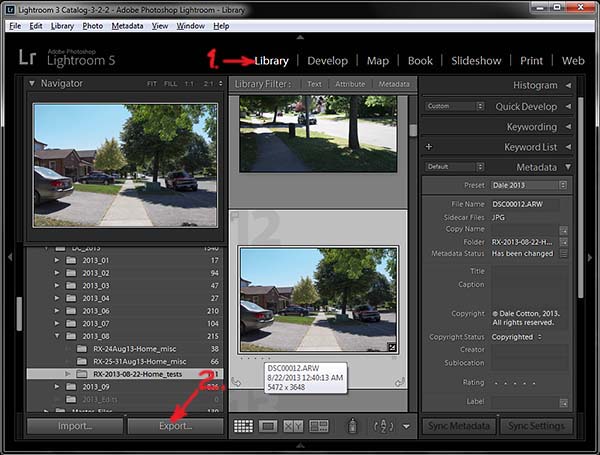Select the RX-24Aug13-Home_misc folder
Screen dimensions: 600x455
(135, 349)
